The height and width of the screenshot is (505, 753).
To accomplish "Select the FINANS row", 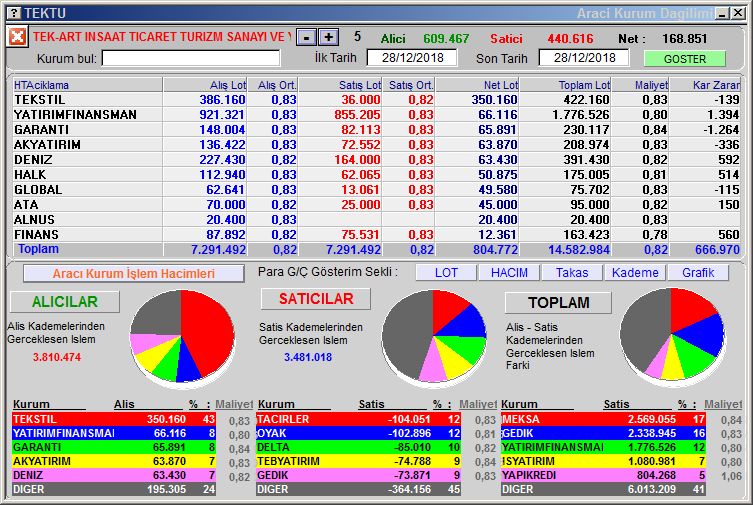I will tap(376, 234).
